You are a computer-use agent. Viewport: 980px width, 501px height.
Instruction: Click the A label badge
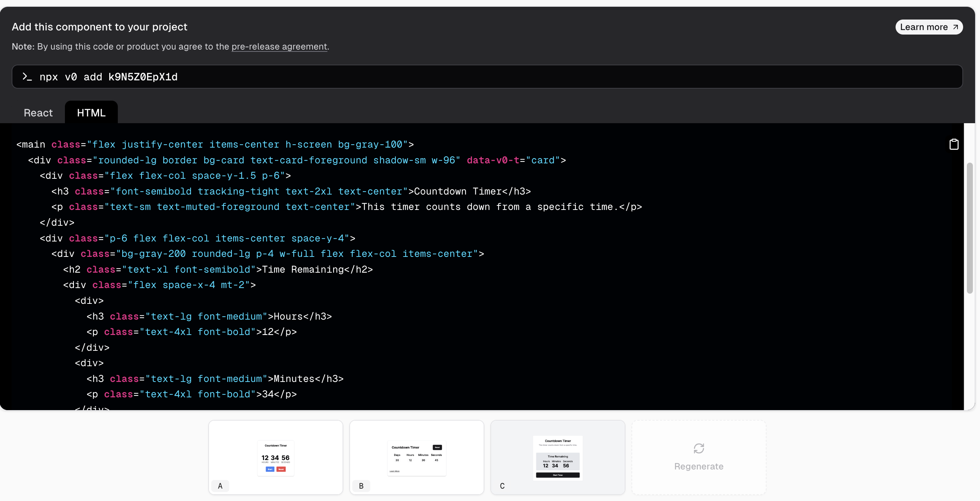click(220, 486)
